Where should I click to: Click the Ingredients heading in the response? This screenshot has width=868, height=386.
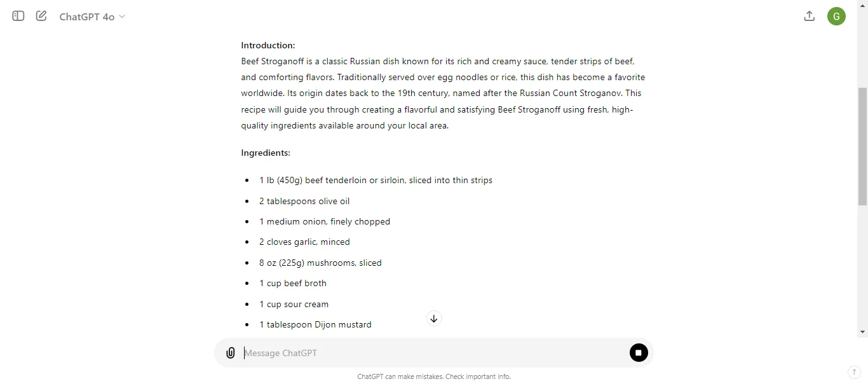click(265, 153)
